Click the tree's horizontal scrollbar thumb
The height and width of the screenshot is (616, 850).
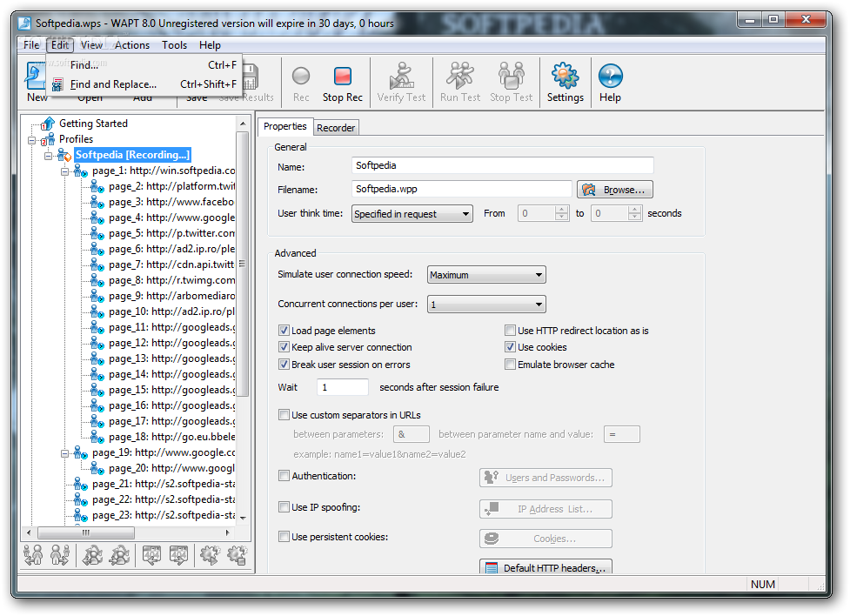coord(86,532)
